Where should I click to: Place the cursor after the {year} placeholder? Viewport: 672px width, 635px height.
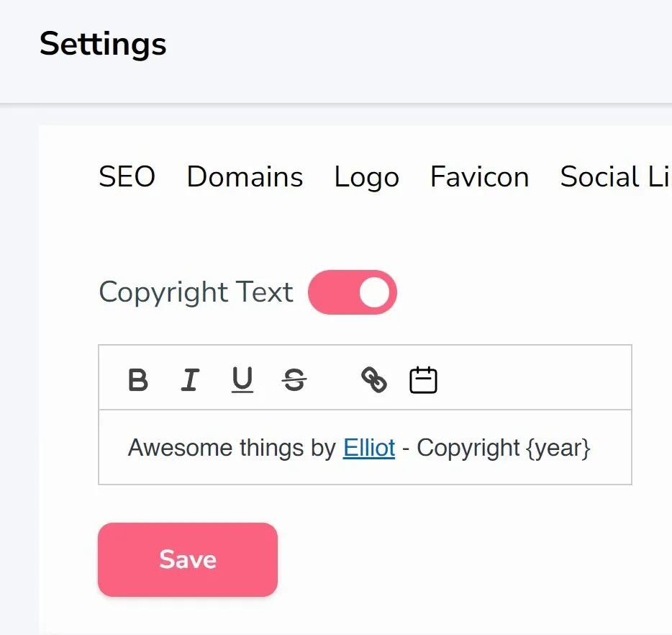[593, 448]
